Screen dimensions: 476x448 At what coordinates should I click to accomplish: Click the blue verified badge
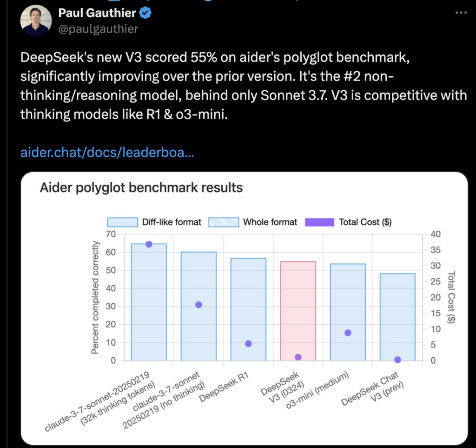[x=145, y=13]
